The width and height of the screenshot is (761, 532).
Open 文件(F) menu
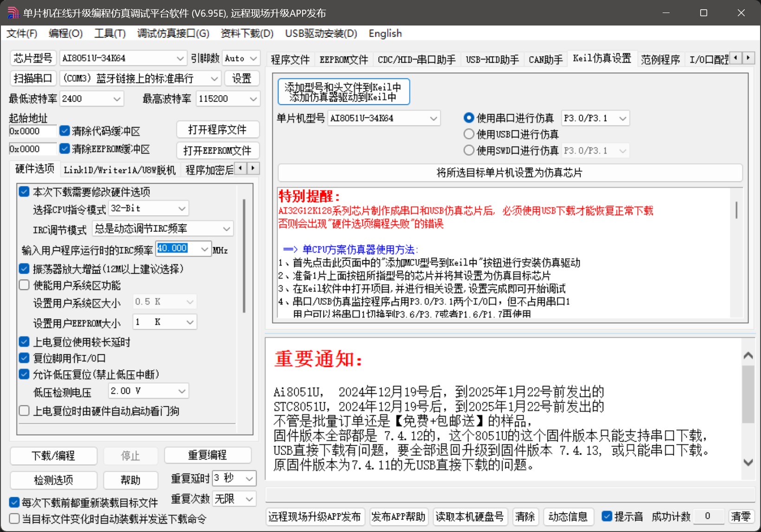pos(22,33)
